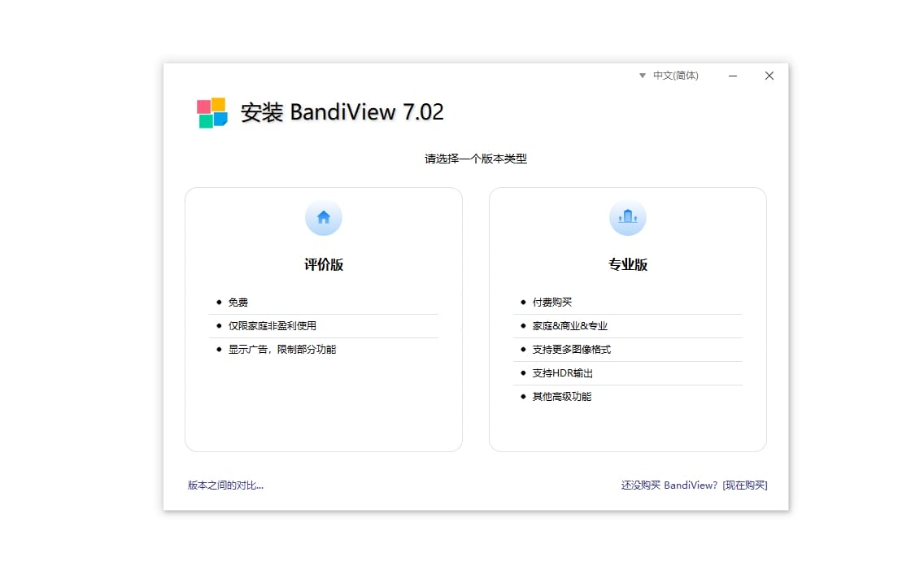Click the 请选择一个版本类型 prompt text
Viewport: 924px width, 566px height.
click(476, 159)
